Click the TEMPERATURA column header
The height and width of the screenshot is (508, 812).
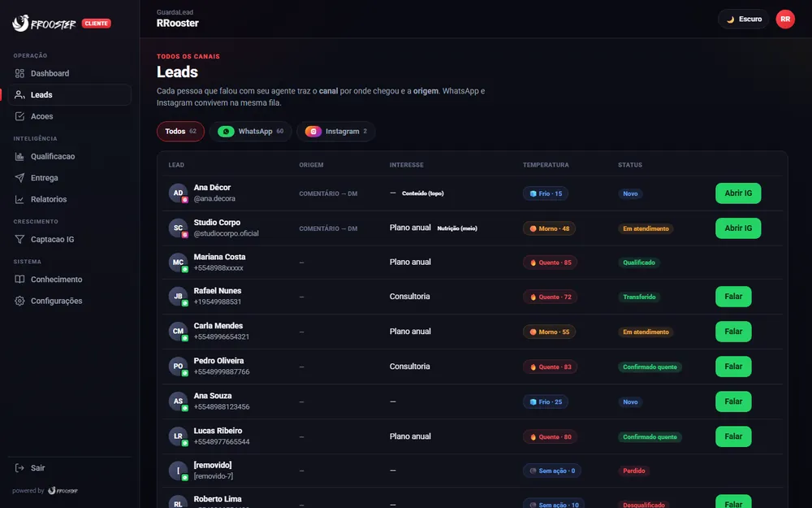546,165
